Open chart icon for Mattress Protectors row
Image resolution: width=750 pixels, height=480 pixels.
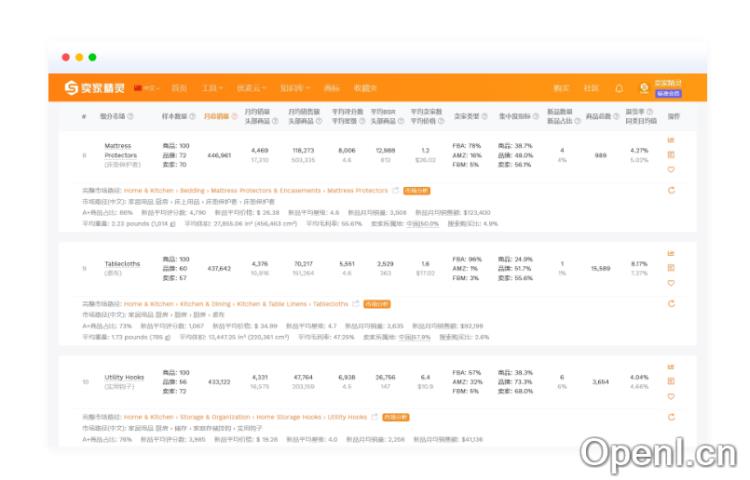click(x=671, y=140)
